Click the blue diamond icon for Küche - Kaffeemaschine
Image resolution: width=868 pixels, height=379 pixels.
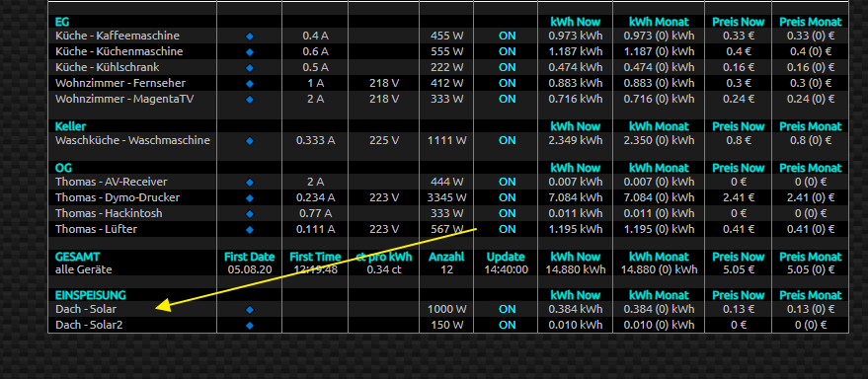click(250, 36)
